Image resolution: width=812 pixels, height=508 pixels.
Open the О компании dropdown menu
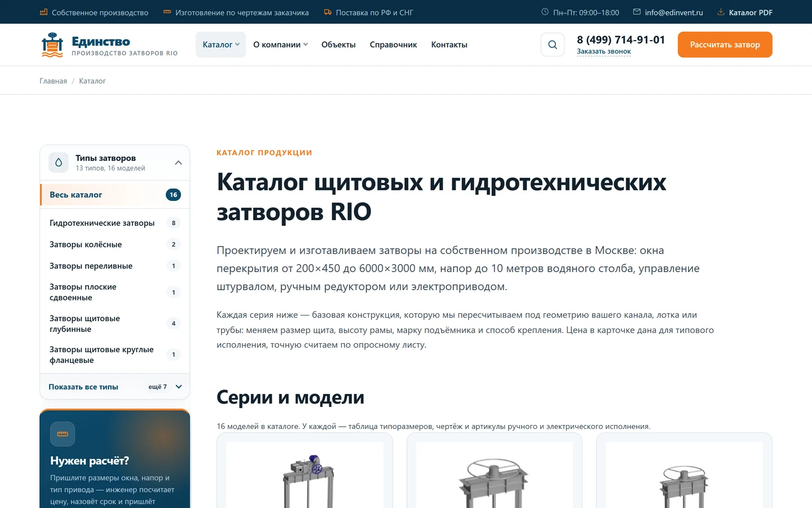[280, 45]
